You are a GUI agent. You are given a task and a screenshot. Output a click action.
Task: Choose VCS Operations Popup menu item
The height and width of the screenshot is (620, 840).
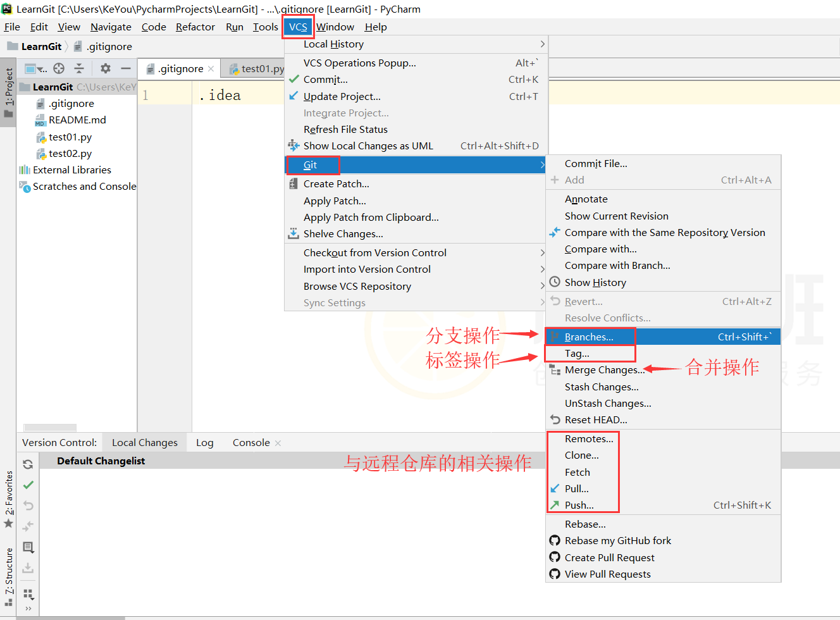(416, 63)
